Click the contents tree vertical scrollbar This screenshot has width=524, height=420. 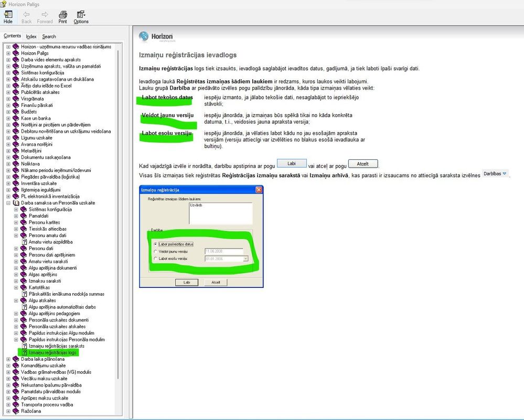point(117,214)
